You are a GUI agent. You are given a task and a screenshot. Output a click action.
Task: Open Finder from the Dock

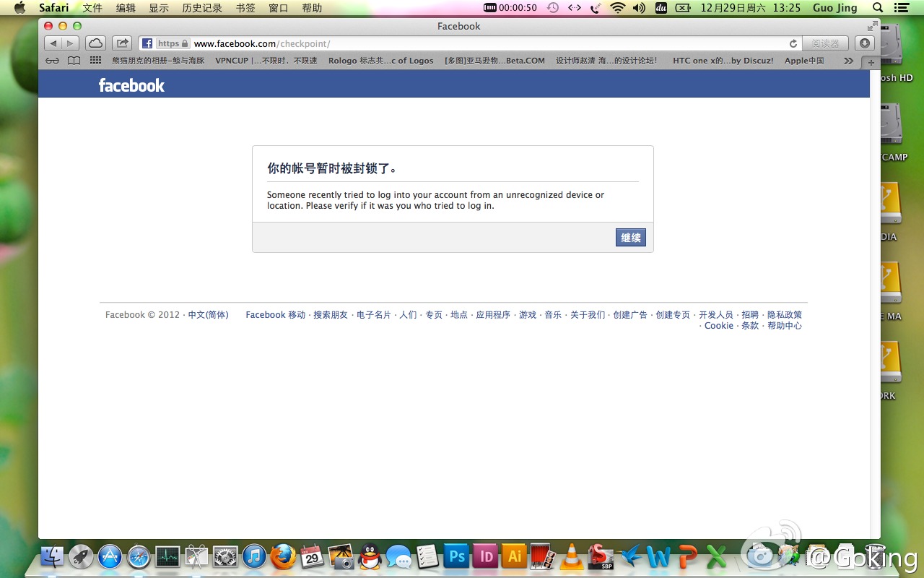pyautogui.click(x=52, y=556)
